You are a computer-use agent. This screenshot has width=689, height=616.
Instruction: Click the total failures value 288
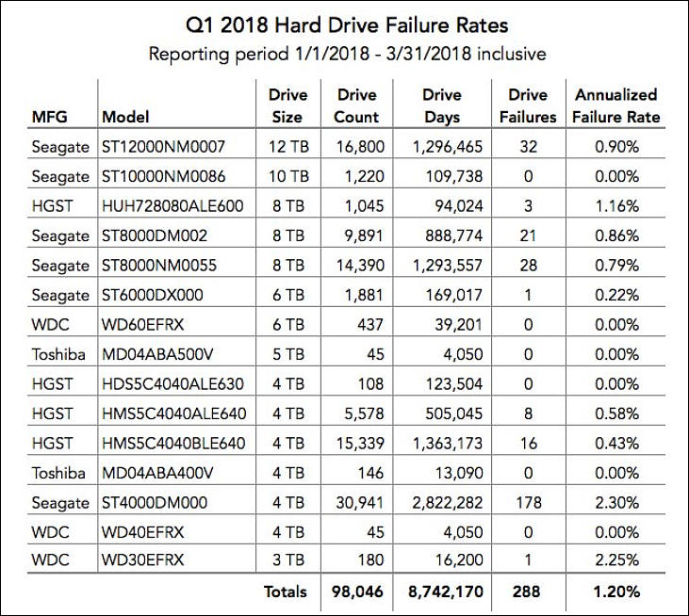[x=527, y=592]
